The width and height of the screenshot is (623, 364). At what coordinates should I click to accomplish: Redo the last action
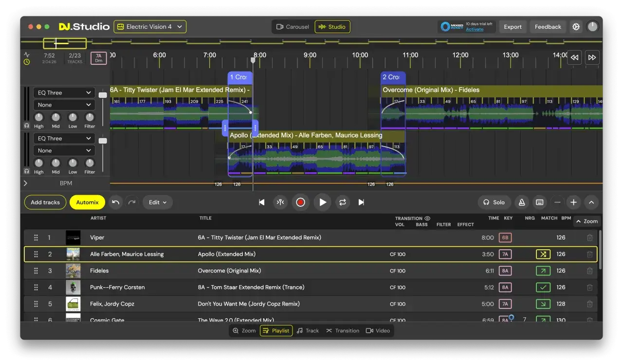click(132, 202)
